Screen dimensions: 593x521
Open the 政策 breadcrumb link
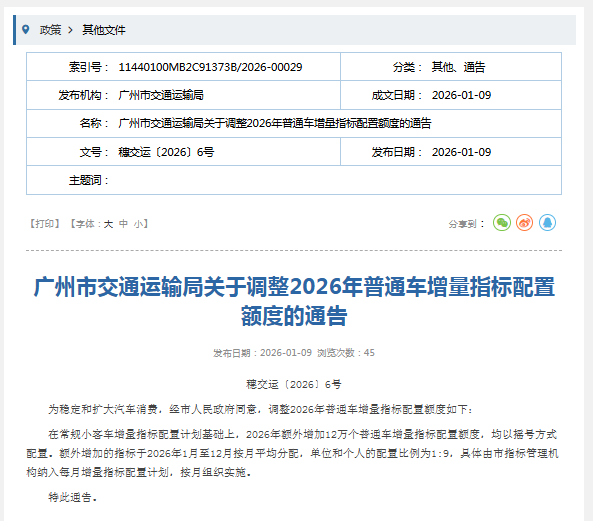(50, 30)
